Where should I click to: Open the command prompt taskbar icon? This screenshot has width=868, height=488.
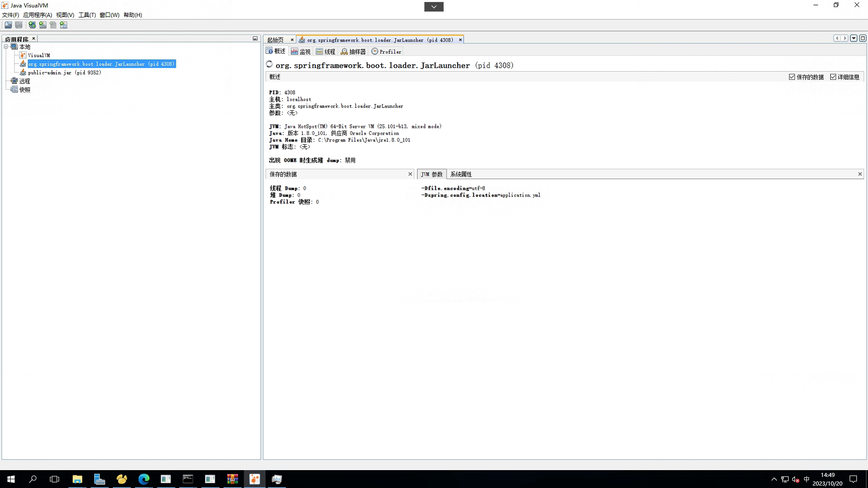coord(188,479)
